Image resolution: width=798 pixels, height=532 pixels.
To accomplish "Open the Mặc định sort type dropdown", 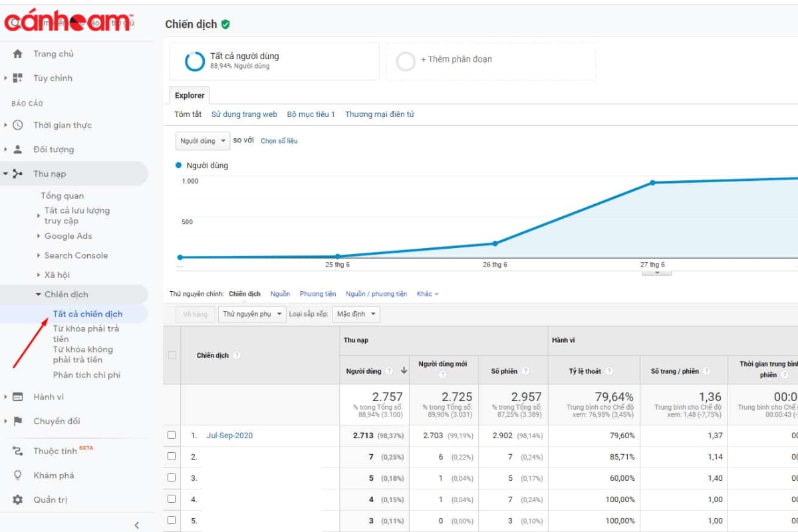I will [356, 314].
